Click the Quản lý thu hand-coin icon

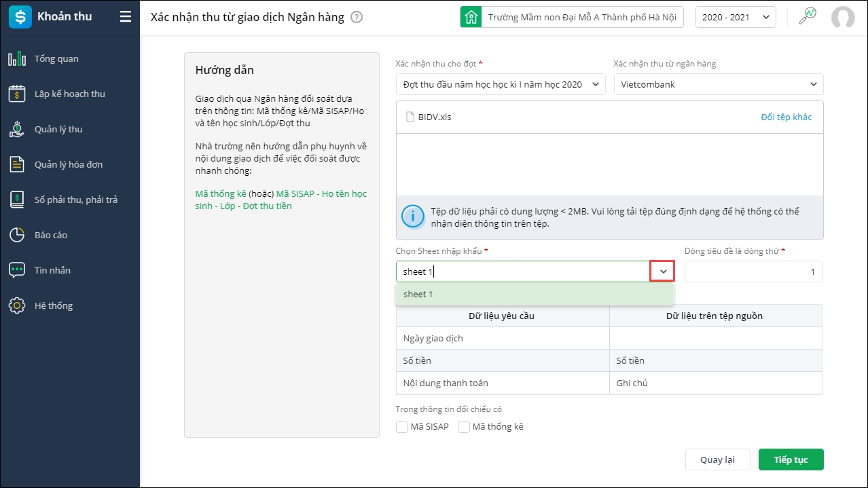pos(17,130)
